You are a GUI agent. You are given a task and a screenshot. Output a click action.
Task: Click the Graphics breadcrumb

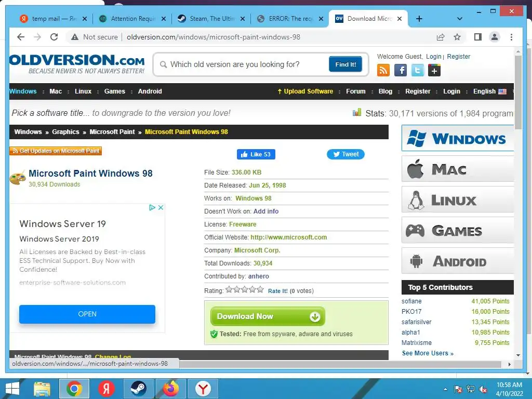[x=65, y=132]
